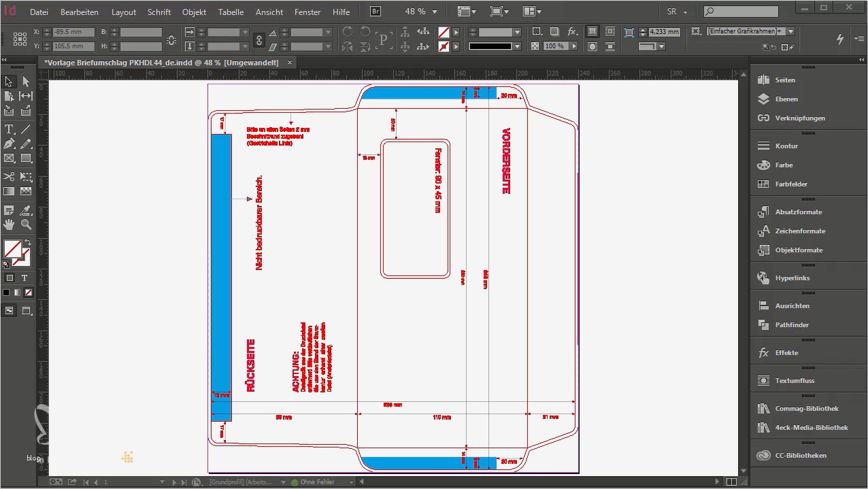Select the Pen tool
The image size is (868, 489).
[x=10, y=142]
